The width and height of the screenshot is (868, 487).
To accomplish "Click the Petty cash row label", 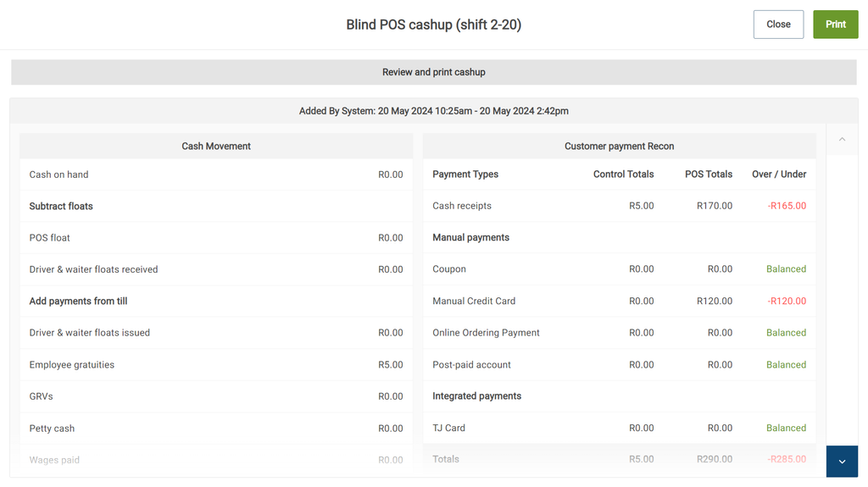I will (x=53, y=429).
